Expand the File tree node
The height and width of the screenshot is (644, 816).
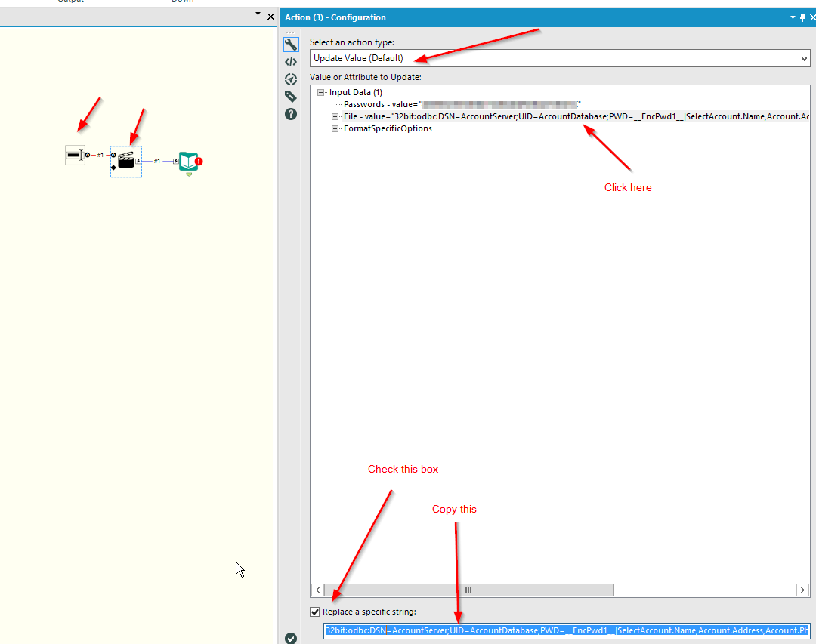[x=335, y=116]
